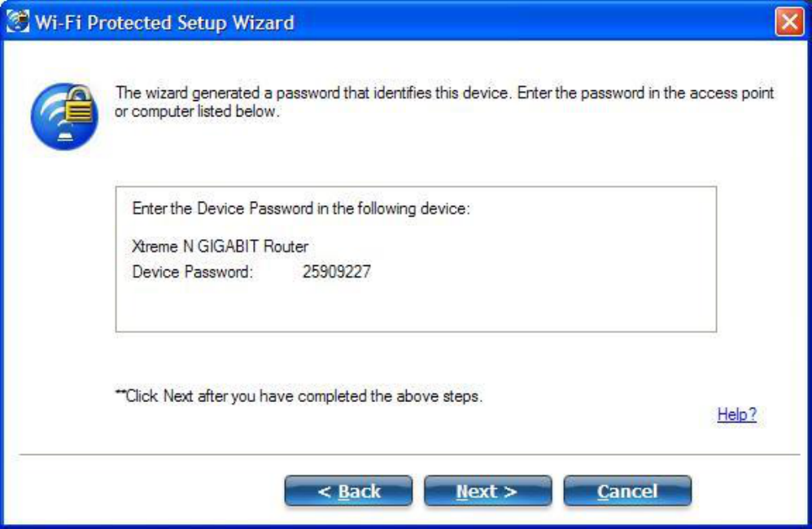Cancel the Wi-Fi Protected Setup wizard

(x=627, y=490)
